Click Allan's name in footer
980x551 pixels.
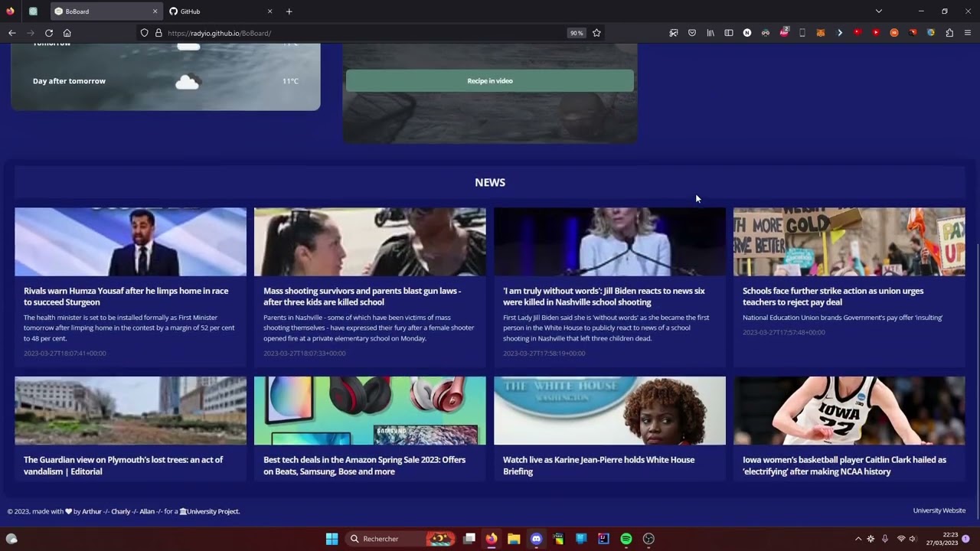[147, 511]
